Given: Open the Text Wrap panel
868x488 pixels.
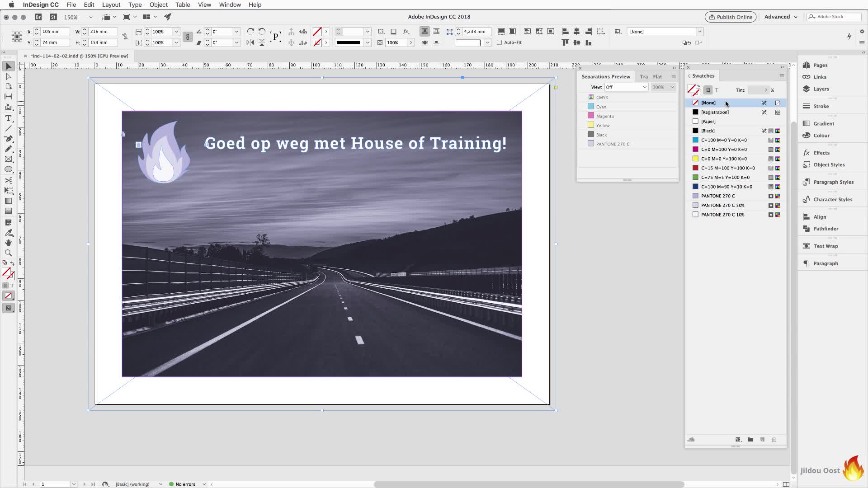Looking at the screenshot, I should click(x=826, y=246).
